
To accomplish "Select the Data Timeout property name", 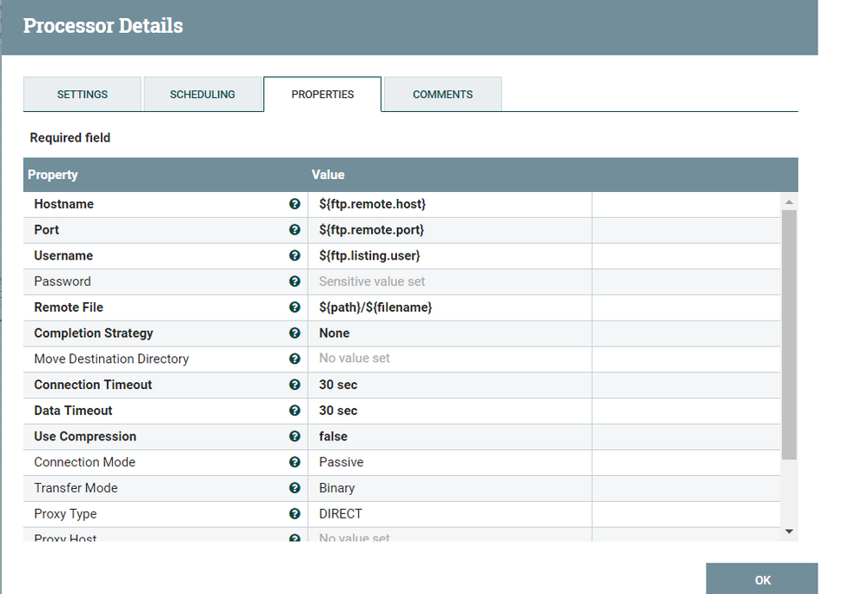I will pos(73,411).
